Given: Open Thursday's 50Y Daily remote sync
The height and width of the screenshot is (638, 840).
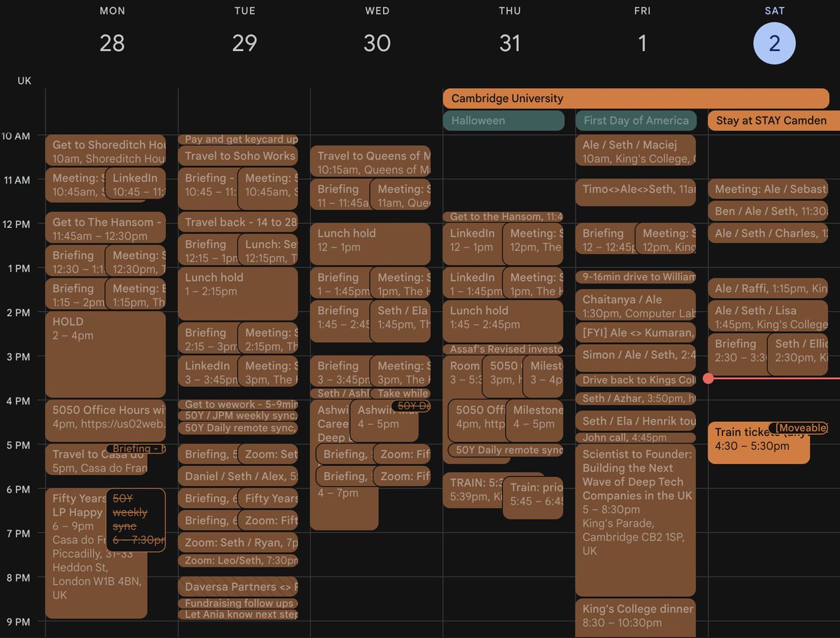Looking at the screenshot, I should pos(505,450).
